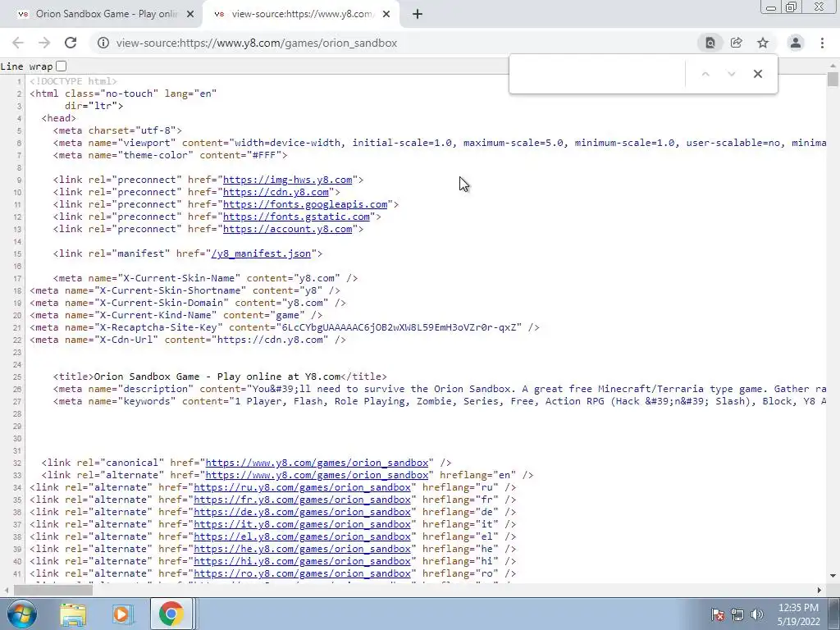
Task: Share this page icon
Action: tap(736, 43)
